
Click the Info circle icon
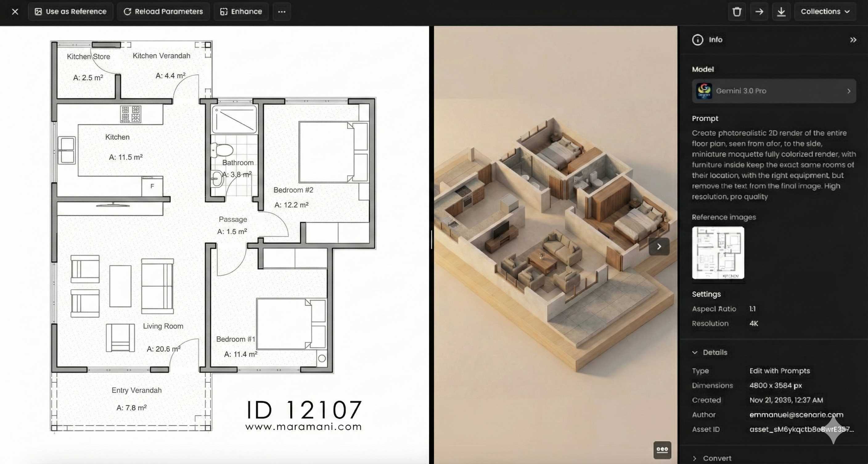[698, 40]
